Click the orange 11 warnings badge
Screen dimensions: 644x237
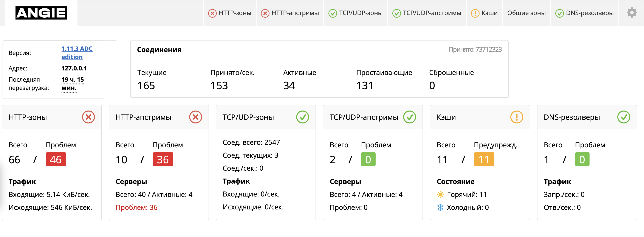pos(484,159)
